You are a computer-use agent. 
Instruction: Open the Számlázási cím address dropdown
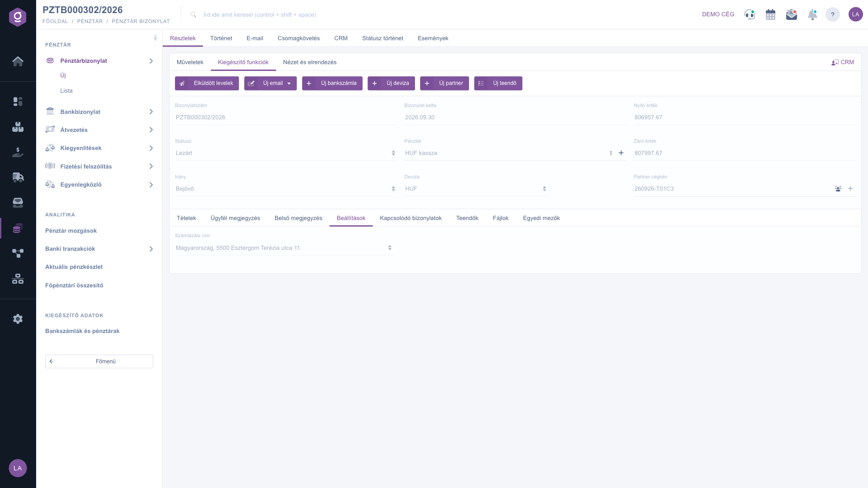click(x=284, y=248)
